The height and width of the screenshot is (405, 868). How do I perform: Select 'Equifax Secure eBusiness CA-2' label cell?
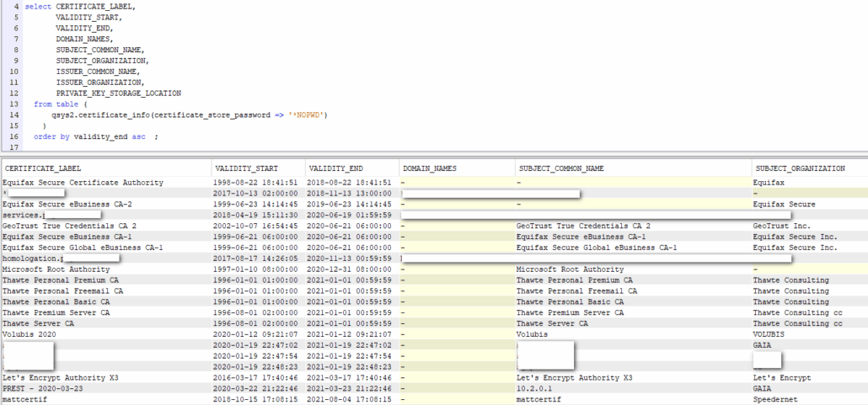(67, 204)
